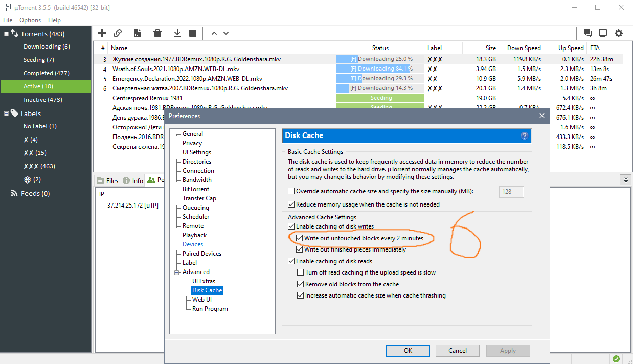Click the Downloading 25.0 % progress bar

[380, 59]
